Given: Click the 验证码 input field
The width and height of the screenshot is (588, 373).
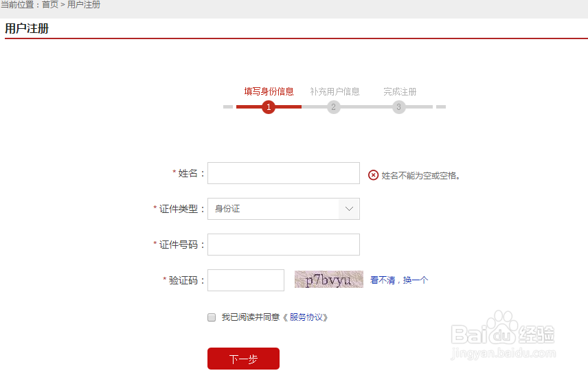Looking at the screenshot, I should (246, 280).
